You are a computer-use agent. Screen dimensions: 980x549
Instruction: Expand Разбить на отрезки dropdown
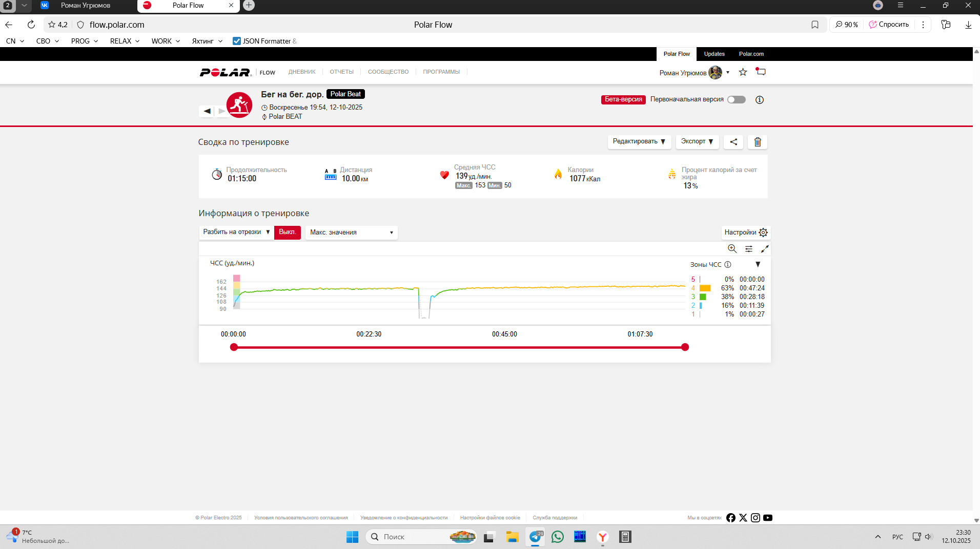236,232
